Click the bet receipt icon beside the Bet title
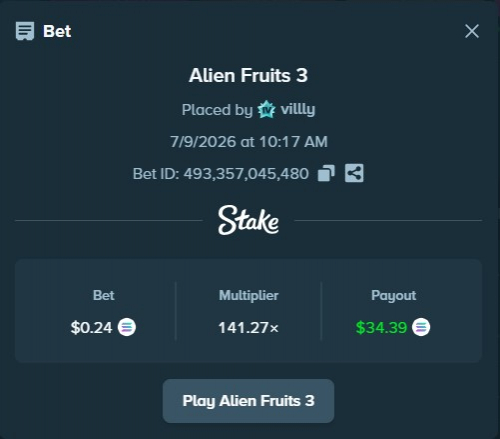This screenshot has height=439, width=500. [25, 31]
